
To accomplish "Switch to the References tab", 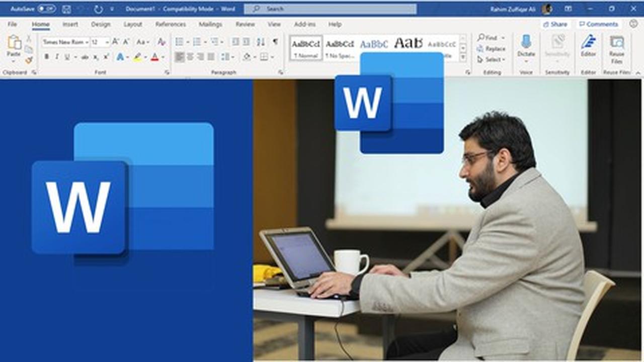I will (x=171, y=24).
